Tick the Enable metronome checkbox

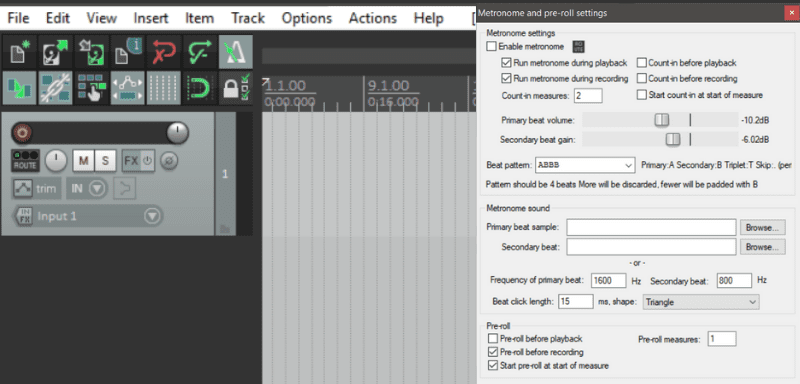pos(491,46)
